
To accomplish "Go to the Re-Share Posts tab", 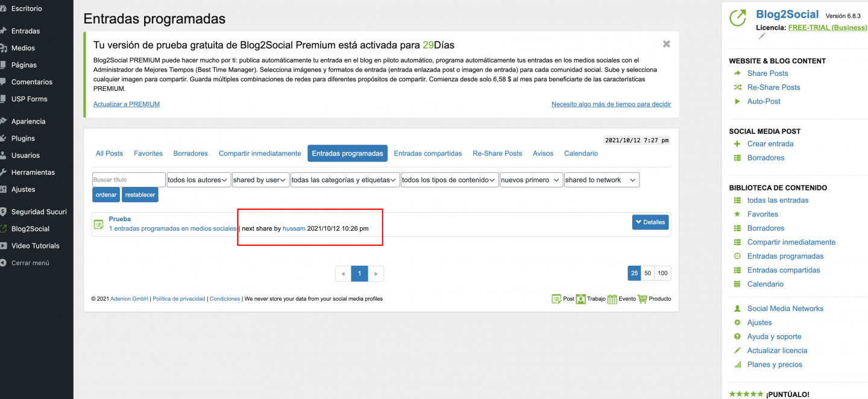I will [x=497, y=154].
